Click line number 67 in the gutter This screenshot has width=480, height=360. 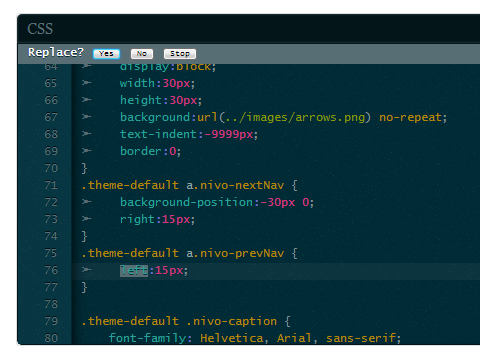click(x=51, y=117)
